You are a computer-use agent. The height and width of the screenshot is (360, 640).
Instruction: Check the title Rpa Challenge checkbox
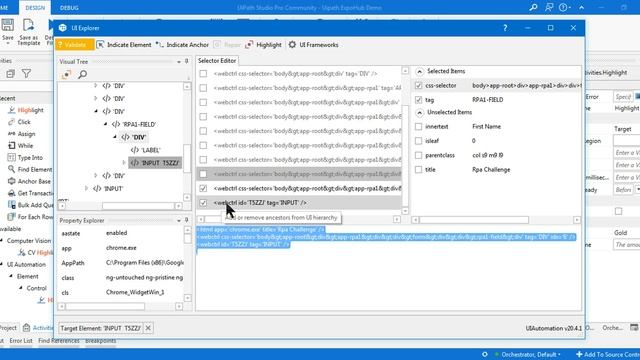(418, 169)
